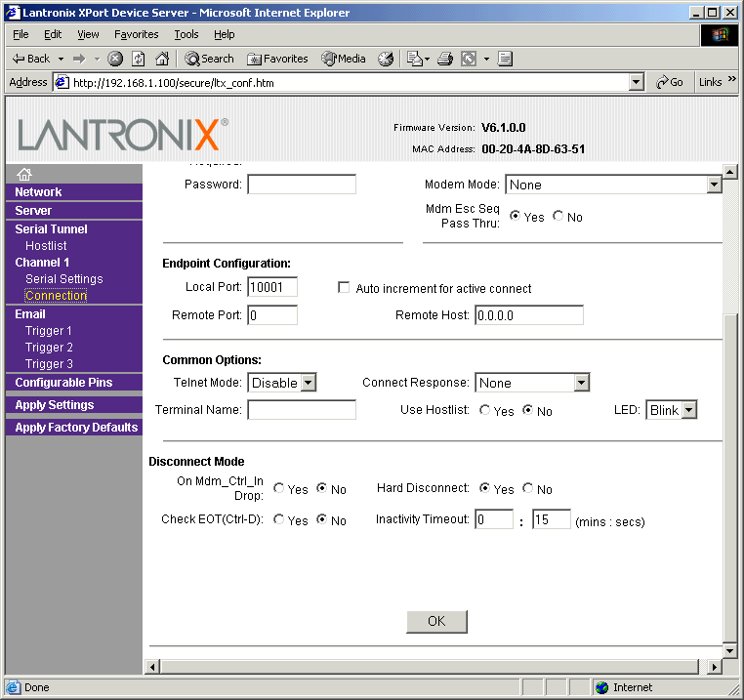Click the Mail toolbar icon
This screenshot has height=700, width=744.
click(415, 59)
